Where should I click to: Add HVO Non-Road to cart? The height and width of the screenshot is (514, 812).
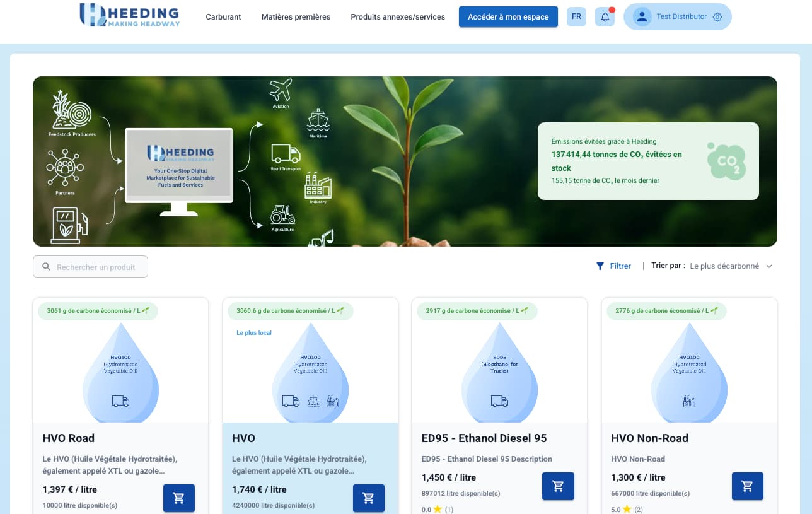(748, 486)
